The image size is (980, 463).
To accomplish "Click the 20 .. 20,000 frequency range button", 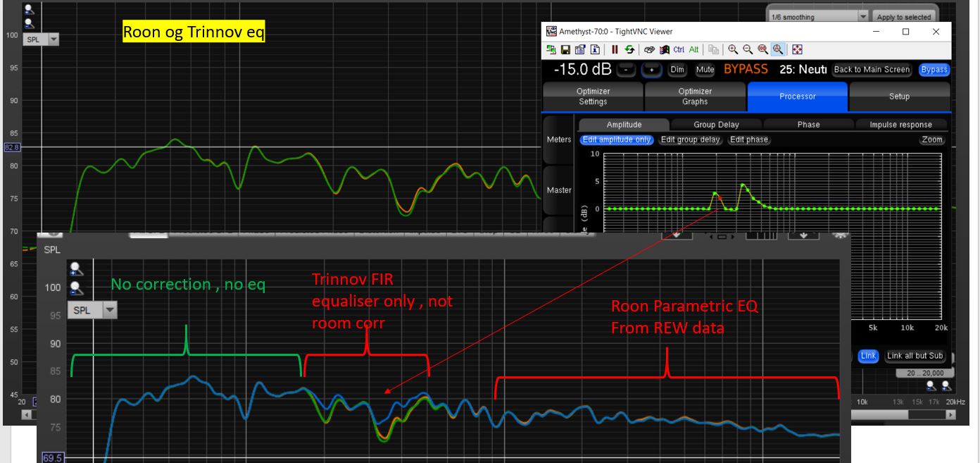I will pyautogui.click(x=926, y=373).
